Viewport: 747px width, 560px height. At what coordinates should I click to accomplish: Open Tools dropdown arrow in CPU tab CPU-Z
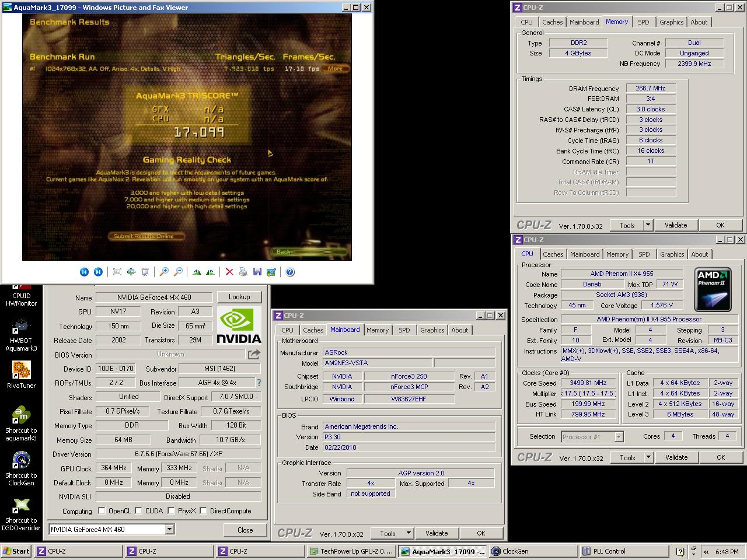pos(648,457)
